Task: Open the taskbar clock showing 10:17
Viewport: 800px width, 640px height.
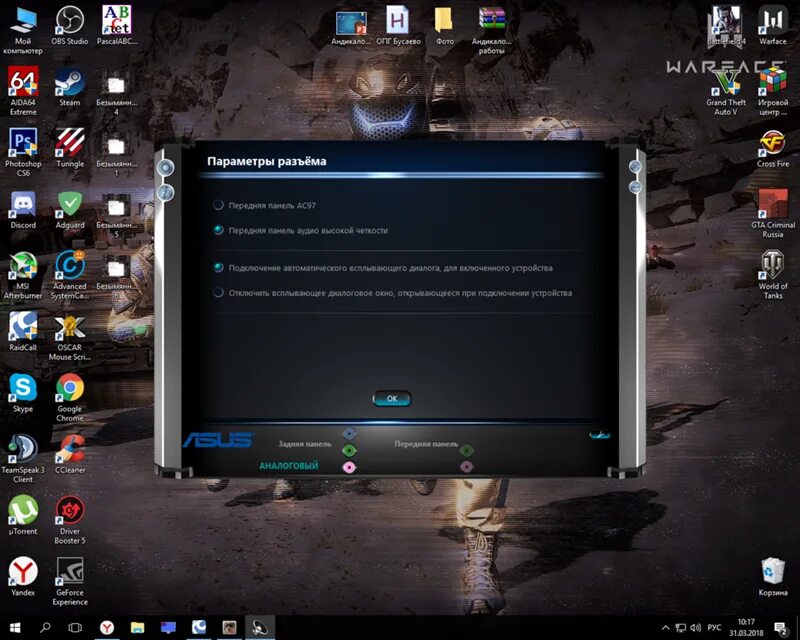Action: pyautogui.click(x=746, y=628)
